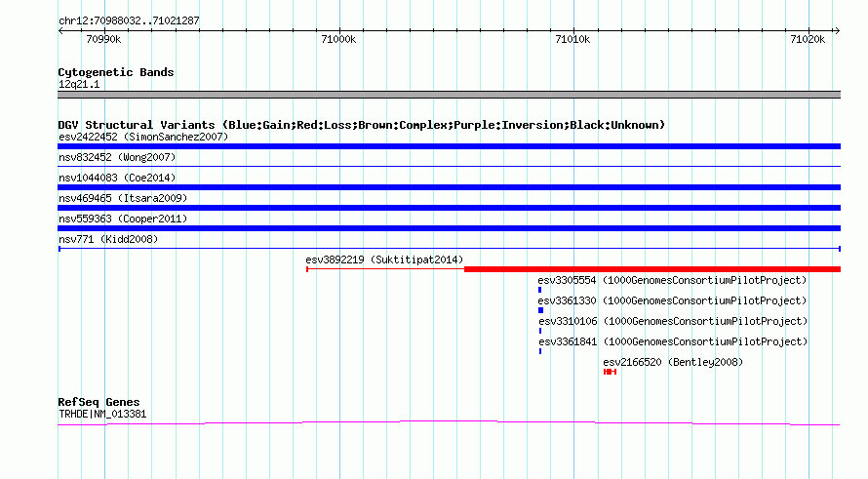The width and height of the screenshot is (868, 479).
Task: Click the nsv559363 (Cooper2011) variant label
Action: click(x=123, y=219)
